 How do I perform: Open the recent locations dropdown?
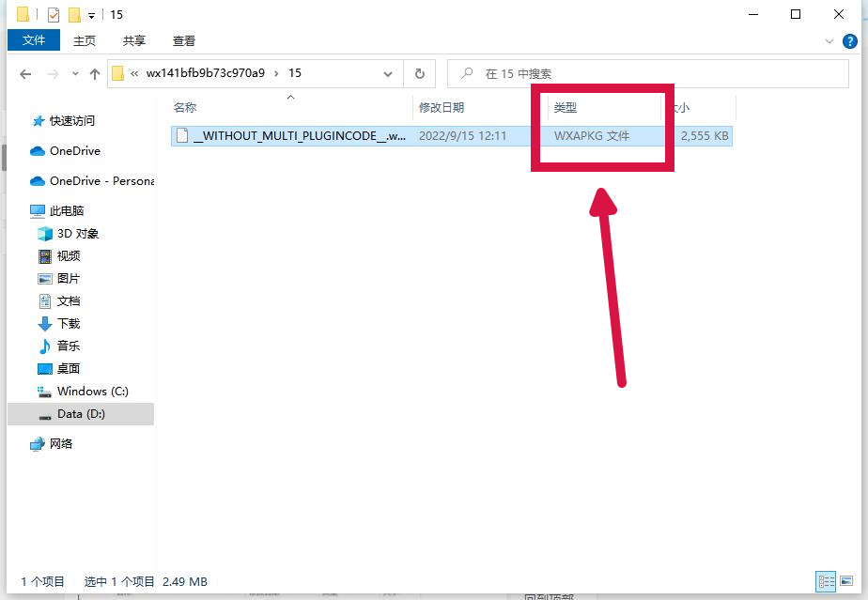pyautogui.click(x=75, y=73)
